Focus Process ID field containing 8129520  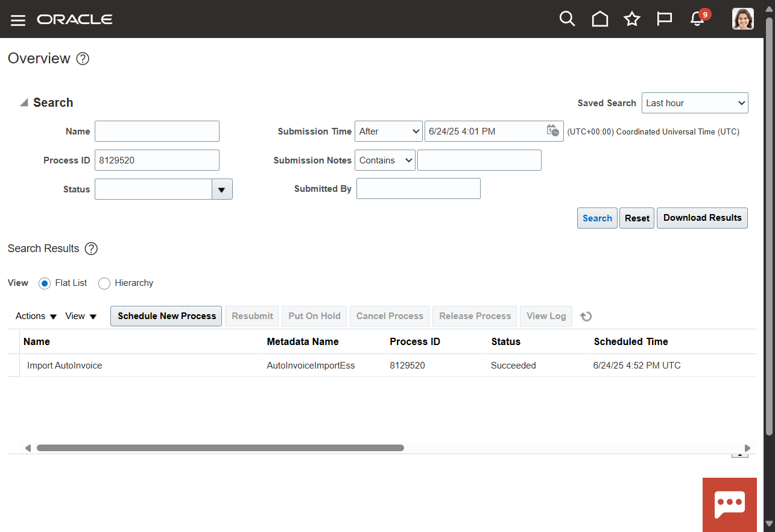157,160
